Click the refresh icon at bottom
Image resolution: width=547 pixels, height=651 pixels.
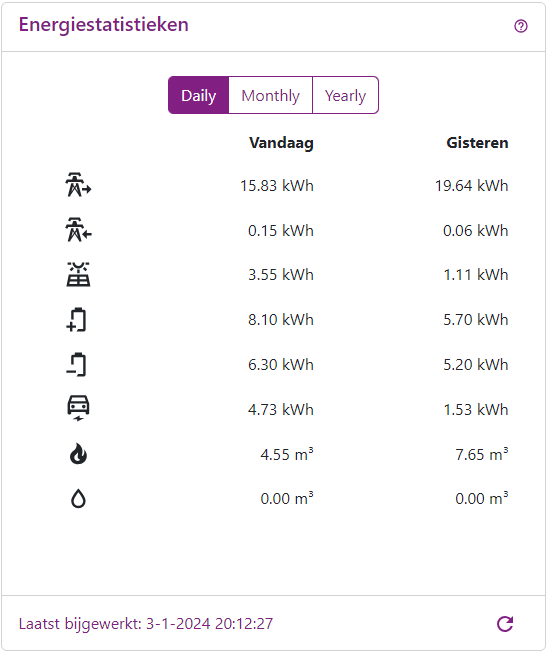(x=505, y=624)
